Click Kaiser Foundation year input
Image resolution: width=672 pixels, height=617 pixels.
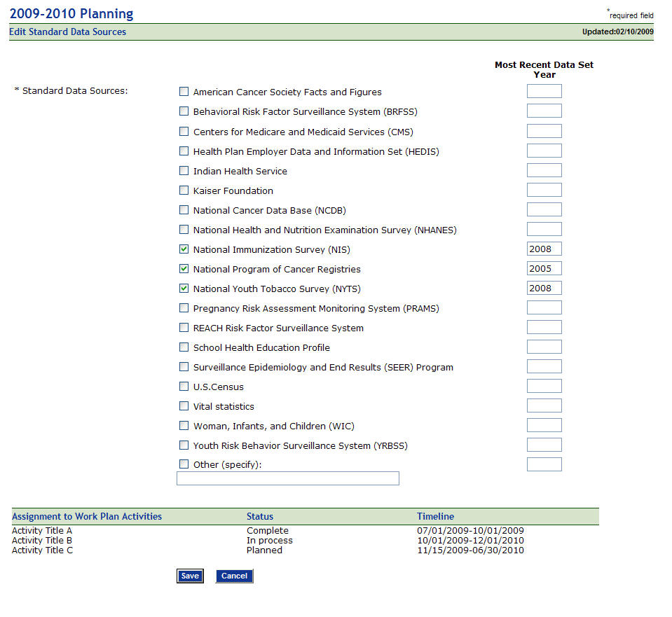tap(544, 190)
